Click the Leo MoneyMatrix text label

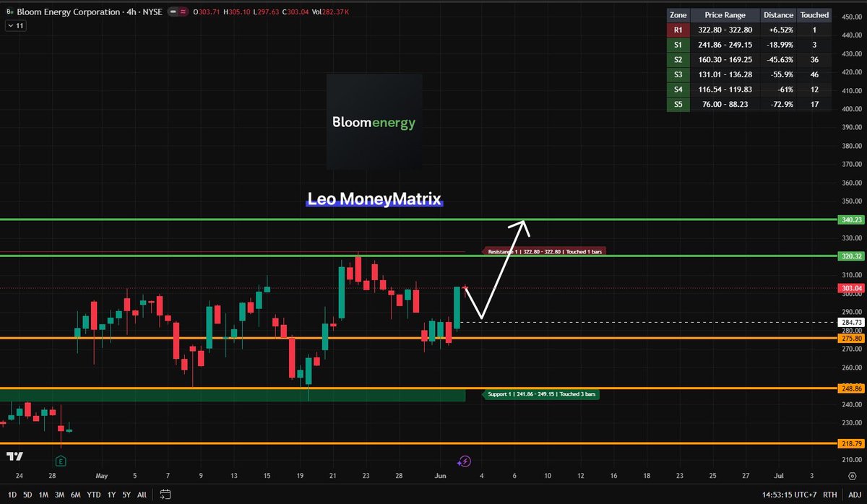pyautogui.click(x=374, y=199)
